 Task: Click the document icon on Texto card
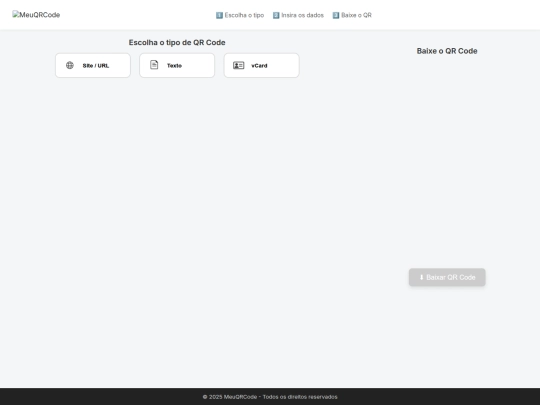154,65
